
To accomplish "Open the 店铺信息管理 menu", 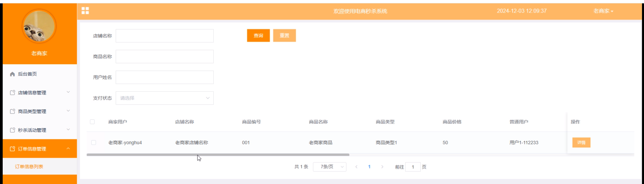I will tap(40, 93).
